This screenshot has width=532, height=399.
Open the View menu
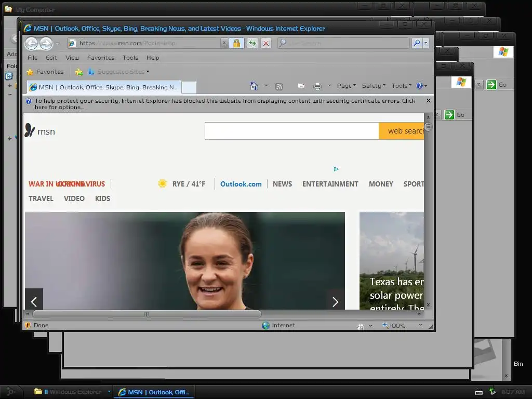coord(72,58)
